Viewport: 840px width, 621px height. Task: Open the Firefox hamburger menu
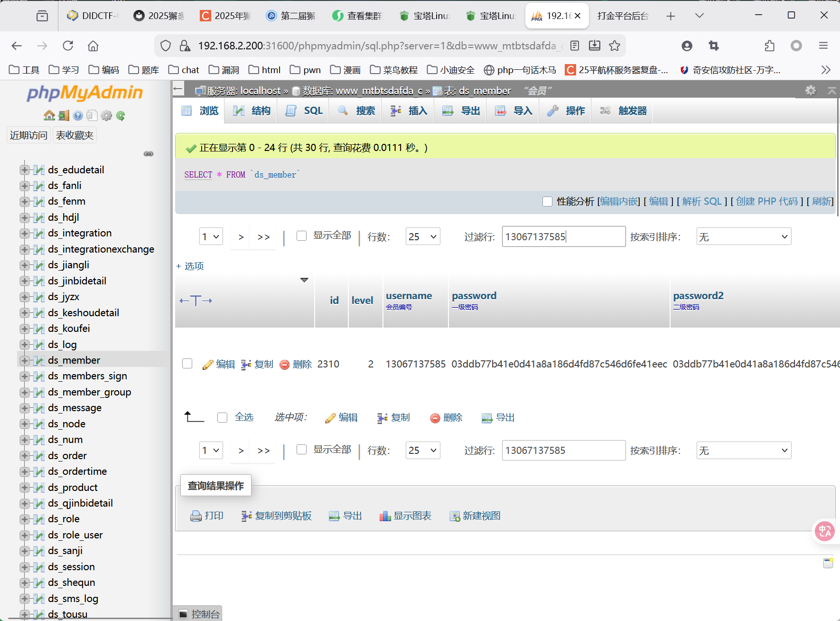pyautogui.click(x=823, y=46)
